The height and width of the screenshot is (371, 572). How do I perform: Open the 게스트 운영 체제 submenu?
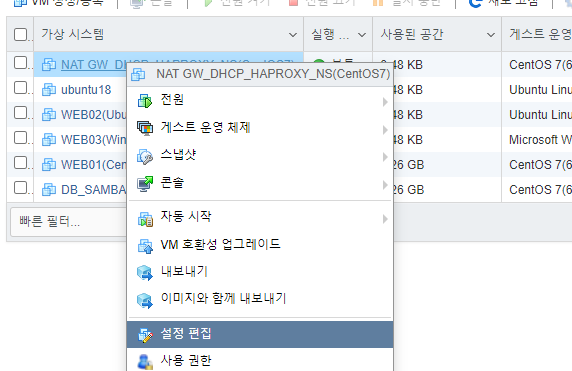[x=260, y=128]
